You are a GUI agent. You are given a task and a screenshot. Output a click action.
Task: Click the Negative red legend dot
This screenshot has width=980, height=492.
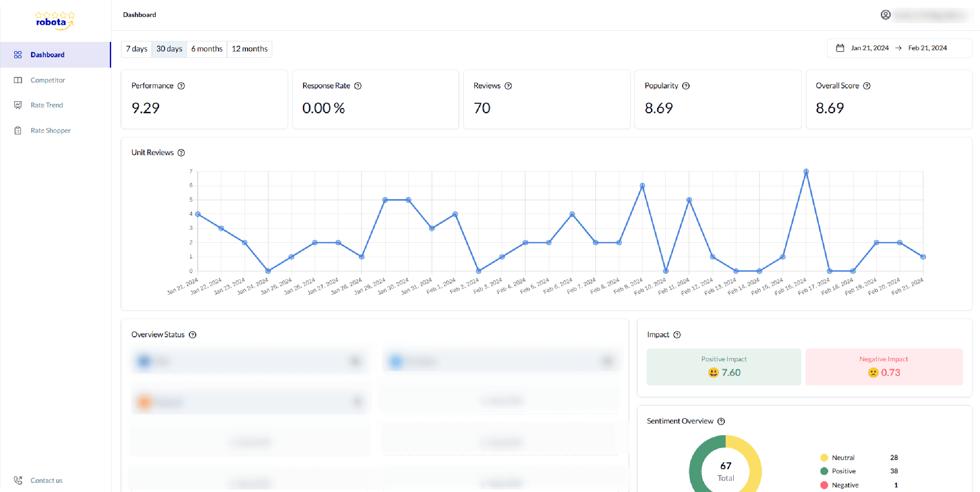point(824,485)
